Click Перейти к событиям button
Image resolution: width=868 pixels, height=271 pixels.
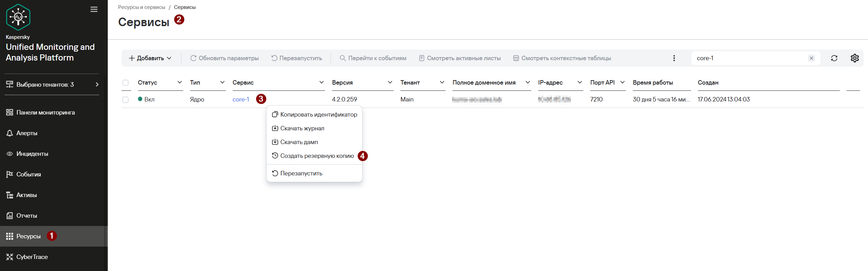click(x=373, y=58)
